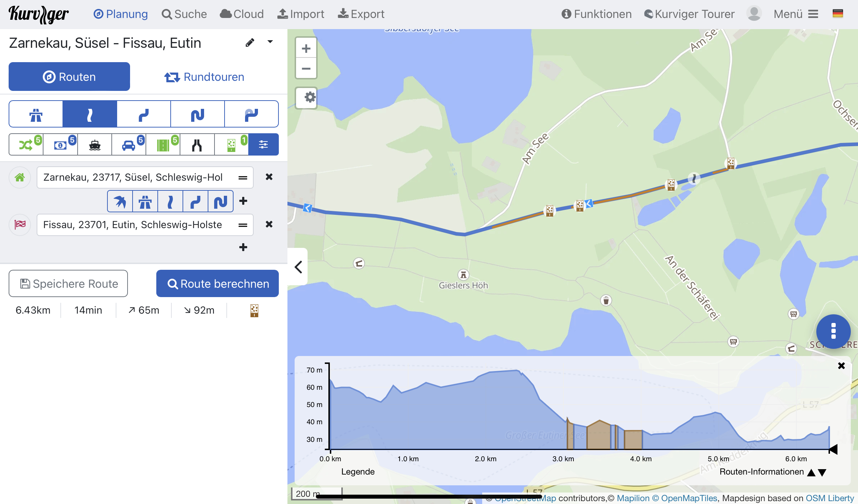Toggle avoid toll roads option
The image size is (858, 504).
[x=60, y=145]
